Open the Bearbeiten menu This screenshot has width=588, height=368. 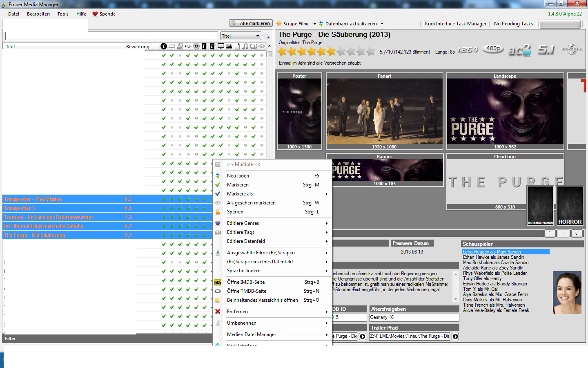38,14
